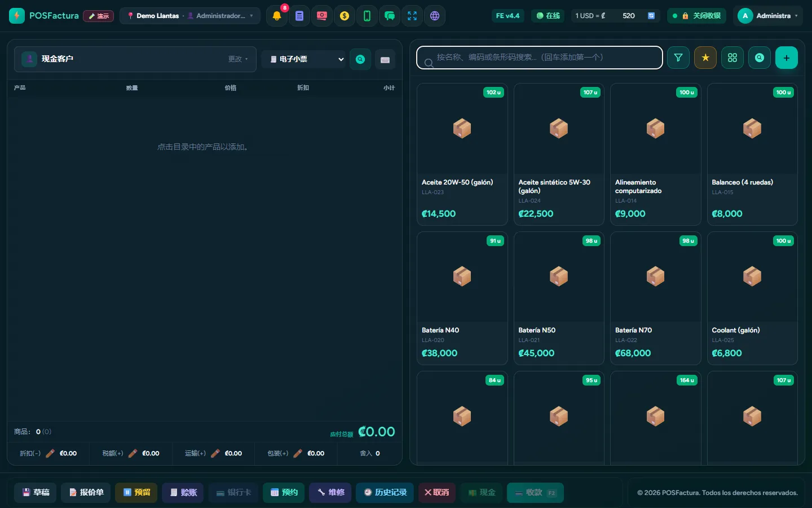
Task: Add Coolant (galón) product card
Action: (x=752, y=298)
